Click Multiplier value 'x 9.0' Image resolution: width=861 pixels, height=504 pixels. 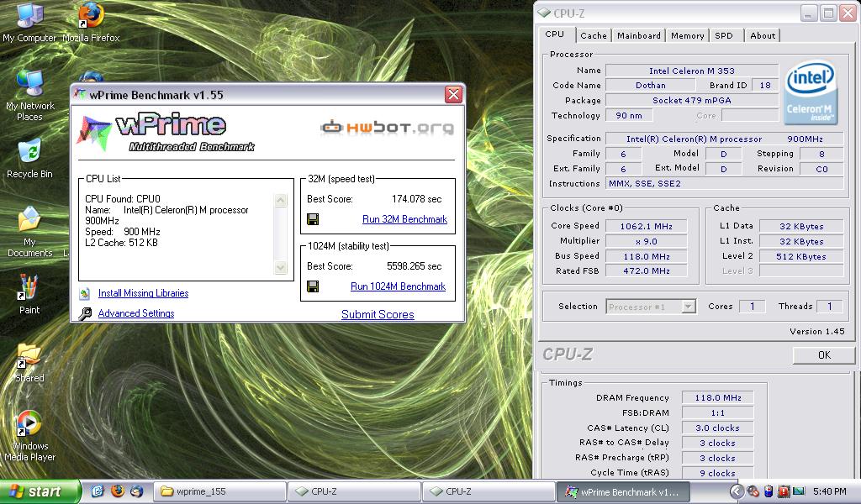pos(646,241)
